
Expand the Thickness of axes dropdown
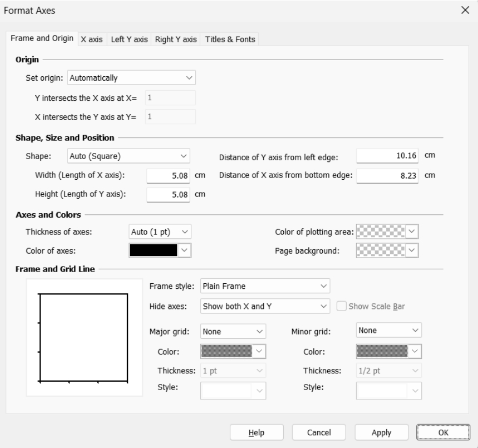160,231
